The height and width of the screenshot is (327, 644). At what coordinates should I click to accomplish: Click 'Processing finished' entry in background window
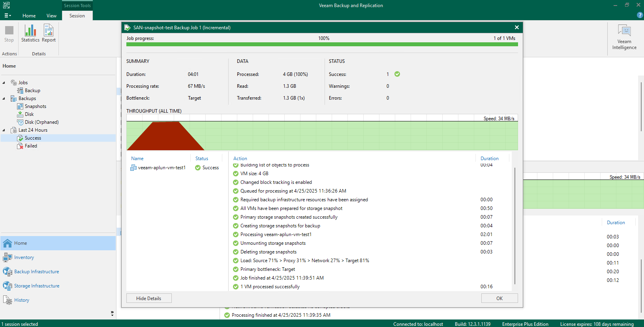281,315
